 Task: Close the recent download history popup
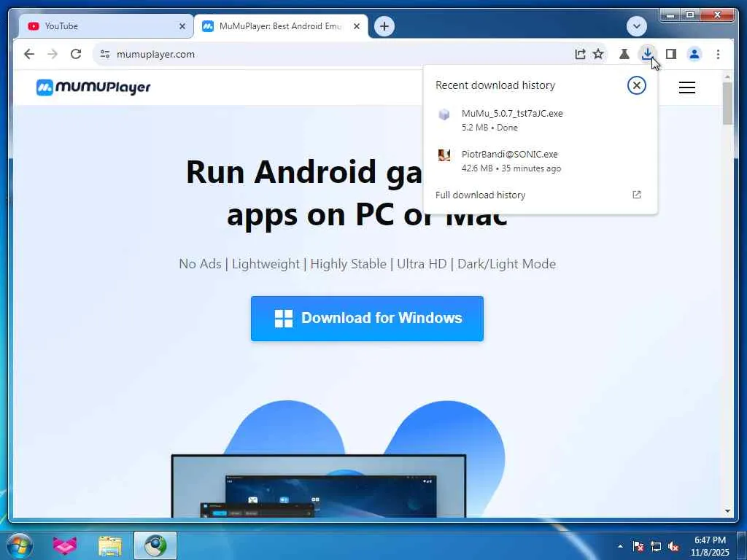point(636,85)
